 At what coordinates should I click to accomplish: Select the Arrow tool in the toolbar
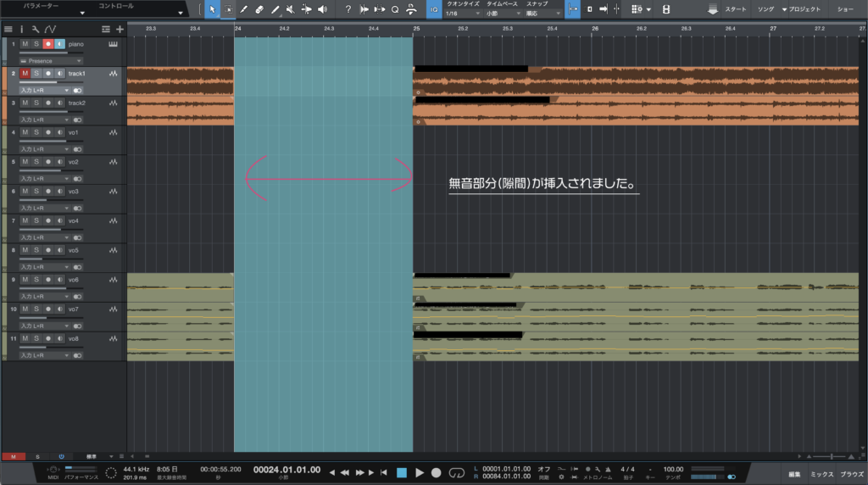coord(212,9)
